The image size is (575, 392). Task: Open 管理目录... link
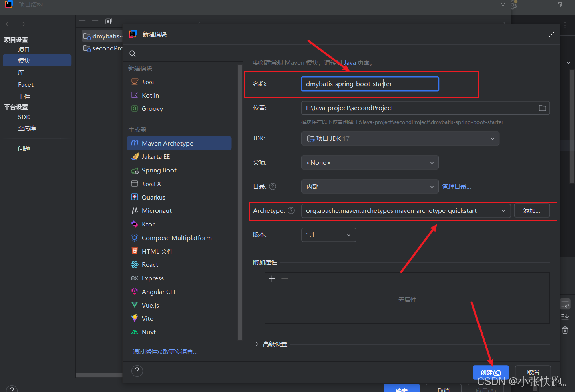tap(456, 186)
